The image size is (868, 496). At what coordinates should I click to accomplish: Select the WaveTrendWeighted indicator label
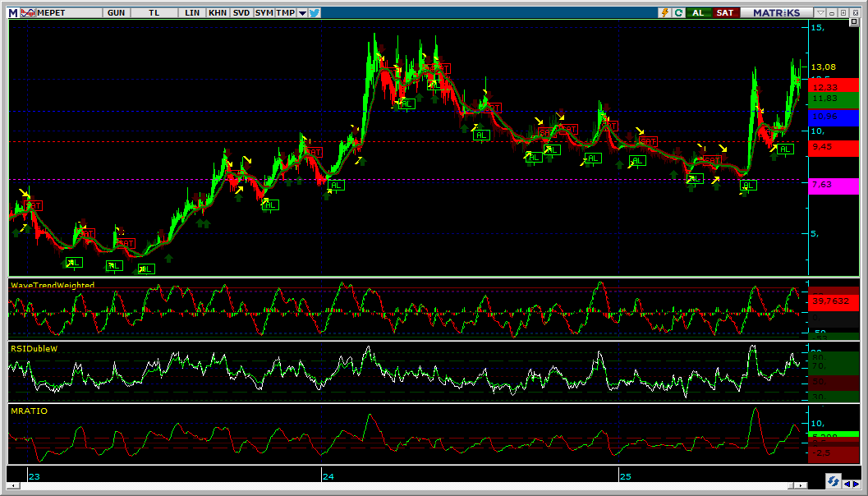click(x=53, y=285)
